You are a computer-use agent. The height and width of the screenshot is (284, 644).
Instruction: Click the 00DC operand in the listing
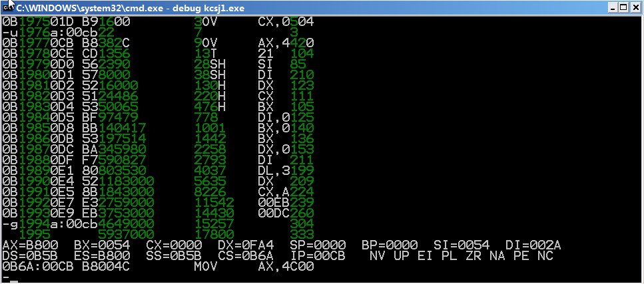269,213
